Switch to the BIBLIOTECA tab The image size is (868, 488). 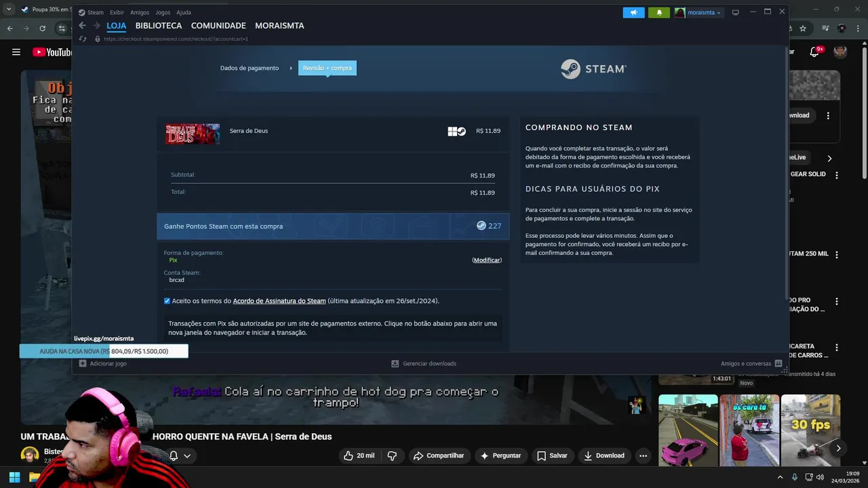[x=159, y=26]
